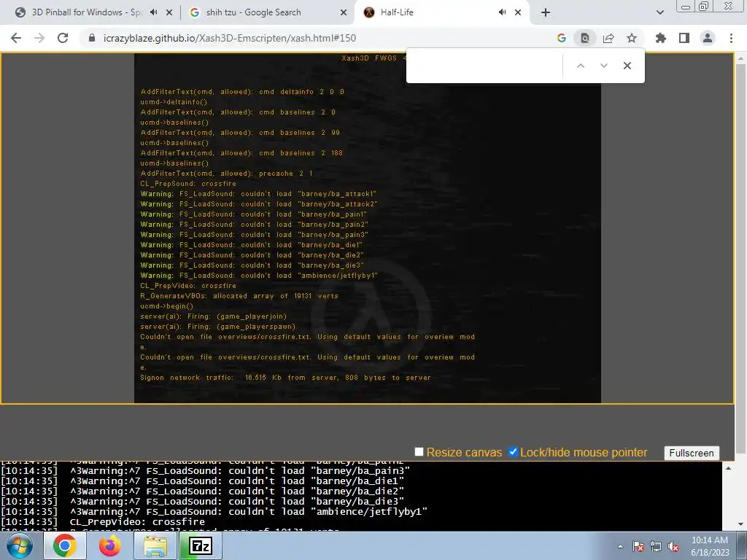Toggle the browser side panel

pos(684,38)
